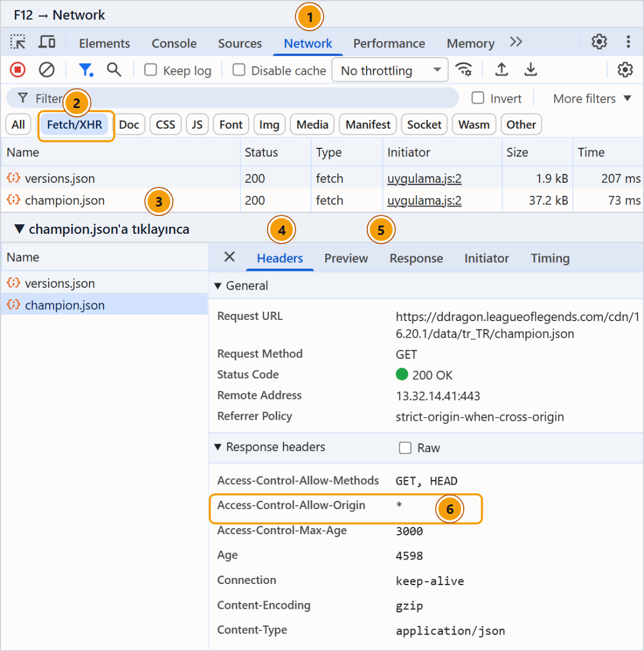
Task: Open DevTools three-dot menu
Action: pos(628,42)
